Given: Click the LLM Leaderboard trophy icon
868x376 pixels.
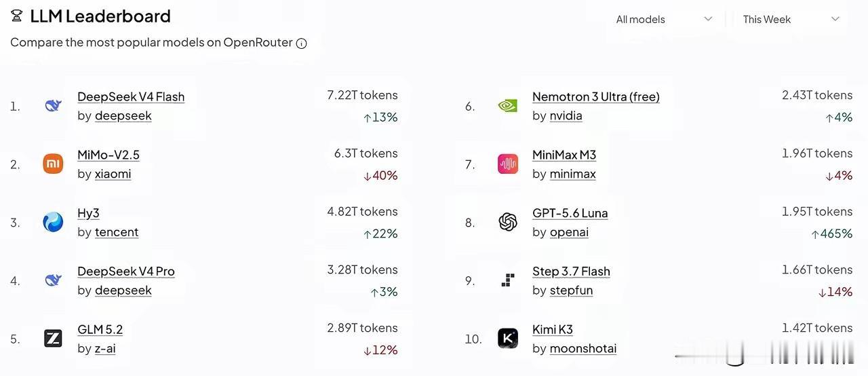Looking at the screenshot, I should pyautogui.click(x=17, y=16).
